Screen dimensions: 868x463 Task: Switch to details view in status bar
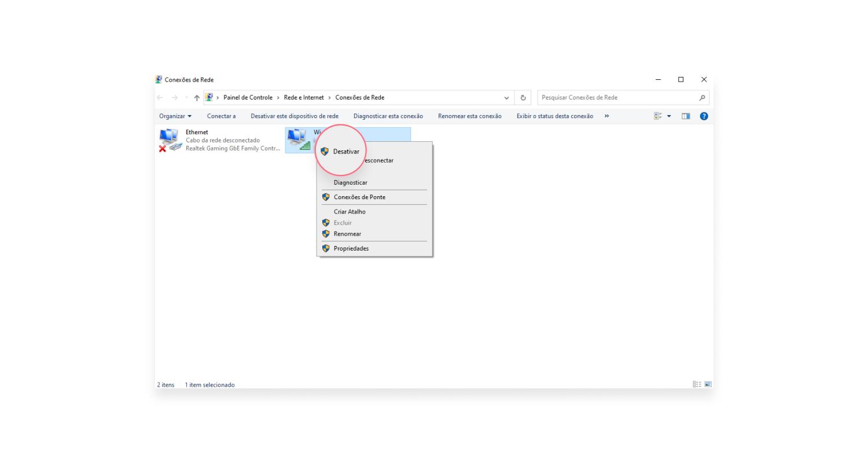tap(697, 384)
